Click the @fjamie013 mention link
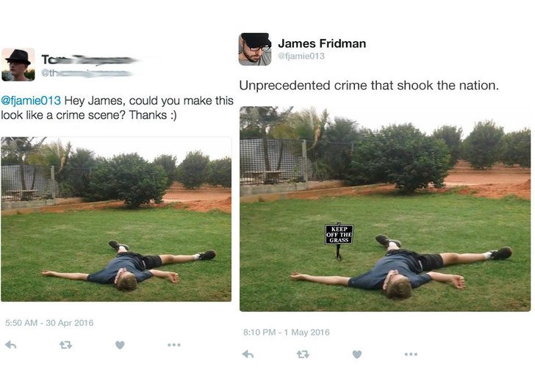The width and height of the screenshot is (535, 392). (31, 101)
